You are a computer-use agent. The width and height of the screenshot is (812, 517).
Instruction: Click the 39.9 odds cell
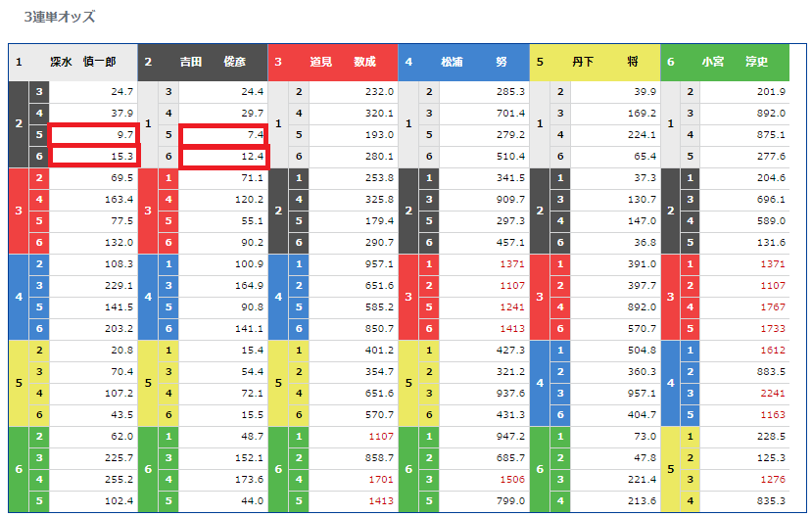(615, 92)
